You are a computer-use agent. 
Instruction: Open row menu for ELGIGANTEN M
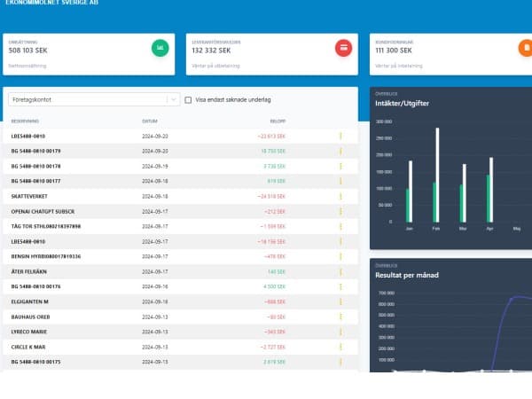(340, 301)
